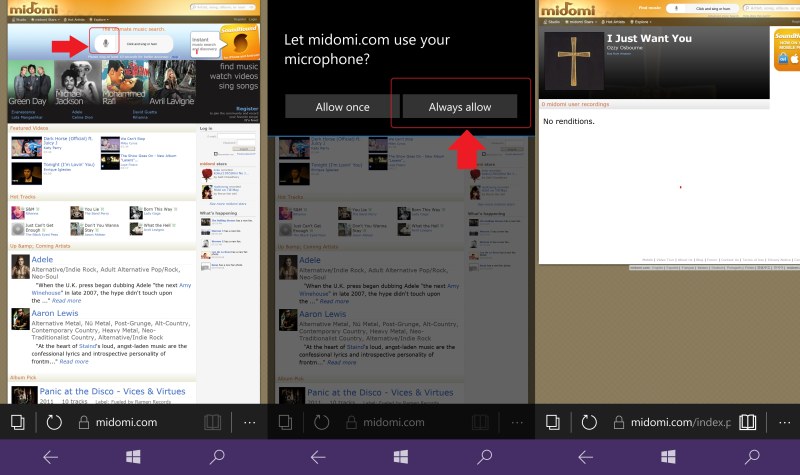Expand Explore dropdown in left screen
Screen dimensions: 800x475
tap(99, 19)
